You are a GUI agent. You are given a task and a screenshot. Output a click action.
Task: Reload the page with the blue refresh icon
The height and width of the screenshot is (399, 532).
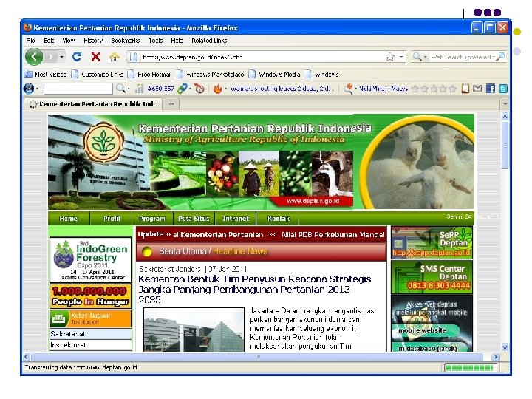pos(77,57)
